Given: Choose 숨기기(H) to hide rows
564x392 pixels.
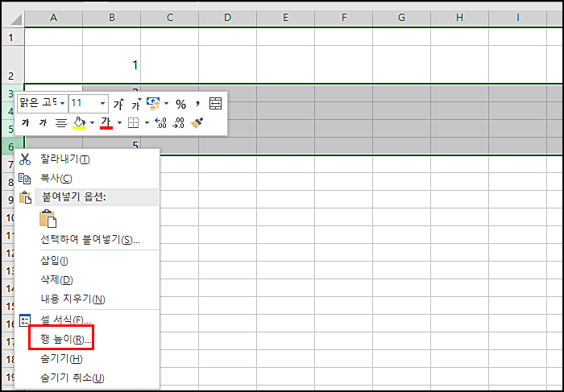Looking at the screenshot, I should (87, 358).
